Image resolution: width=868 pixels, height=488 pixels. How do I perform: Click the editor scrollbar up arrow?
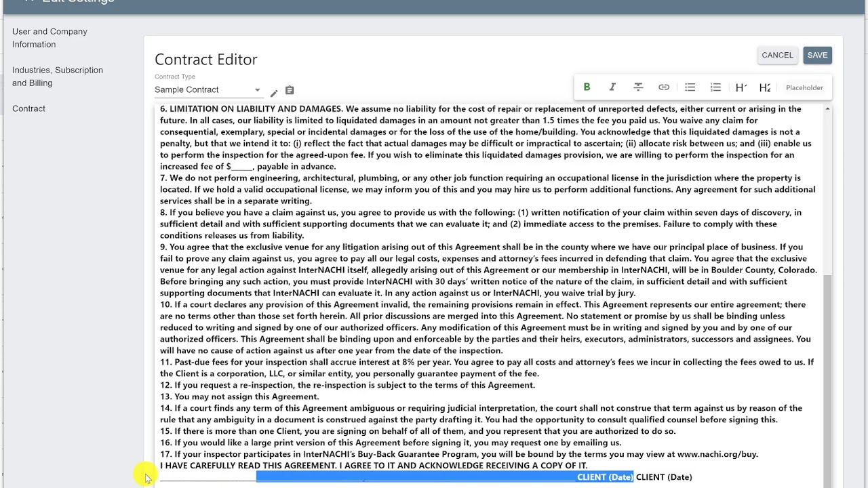pyautogui.click(x=827, y=109)
